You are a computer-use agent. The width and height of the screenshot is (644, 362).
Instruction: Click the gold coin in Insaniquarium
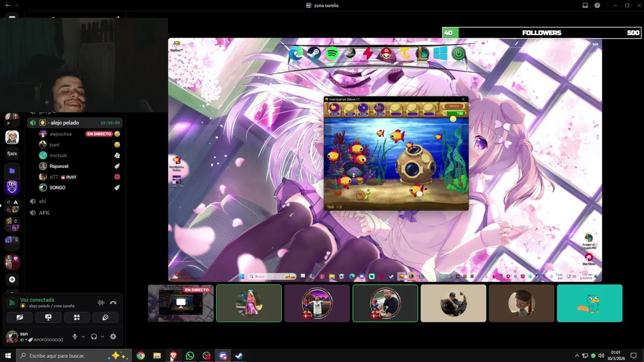[x=453, y=119]
